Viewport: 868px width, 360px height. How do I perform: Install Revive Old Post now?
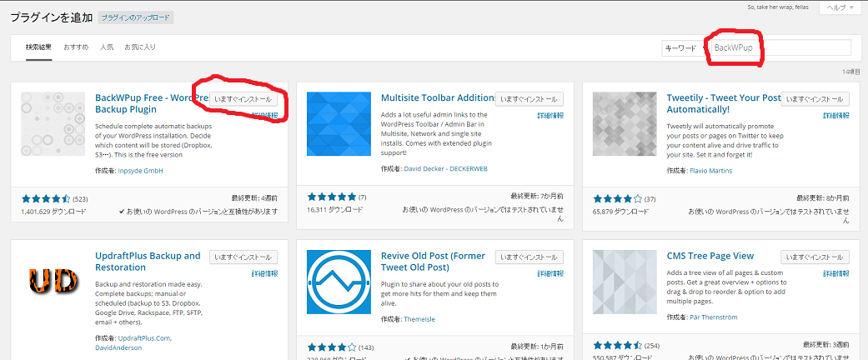529,257
